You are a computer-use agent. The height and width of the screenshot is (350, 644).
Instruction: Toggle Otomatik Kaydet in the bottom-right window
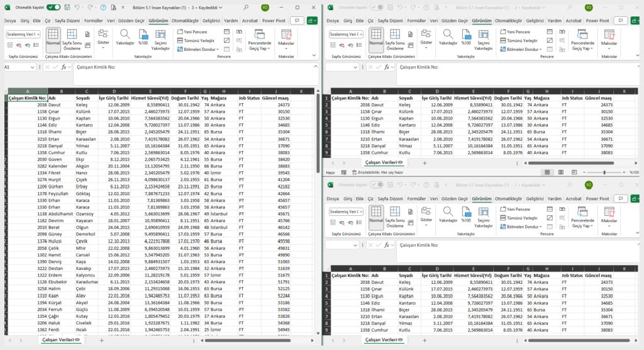pos(376,185)
